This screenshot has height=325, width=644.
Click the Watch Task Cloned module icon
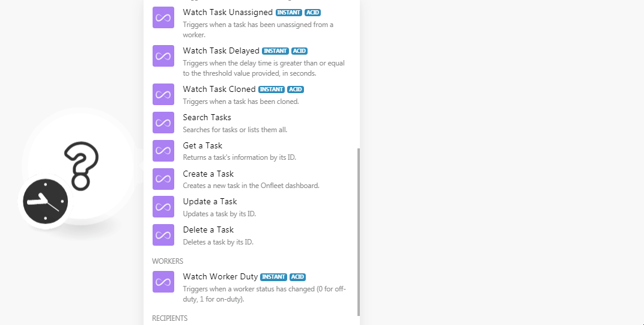click(163, 95)
